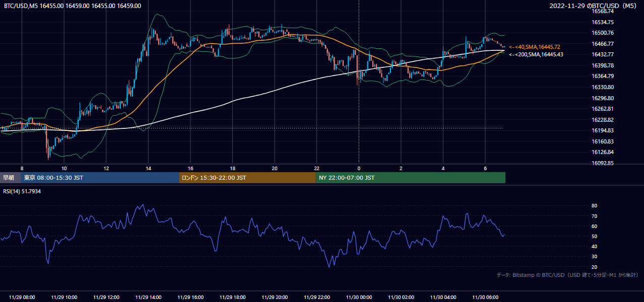Click the RSI 30 level label
The width and height of the screenshot is (644, 302).
coord(594,257)
